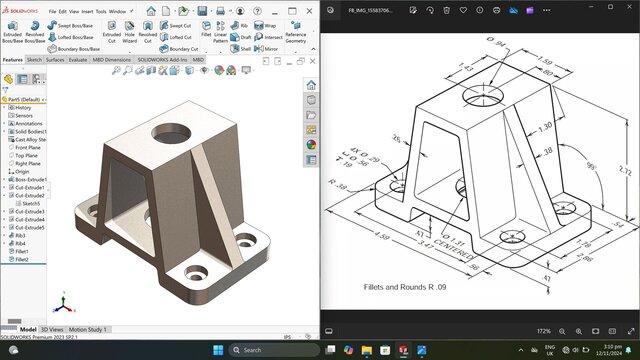This screenshot has width=640, height=360.
Task: Expand the Cut-Extrude3 feature
Action: point(4,211)
